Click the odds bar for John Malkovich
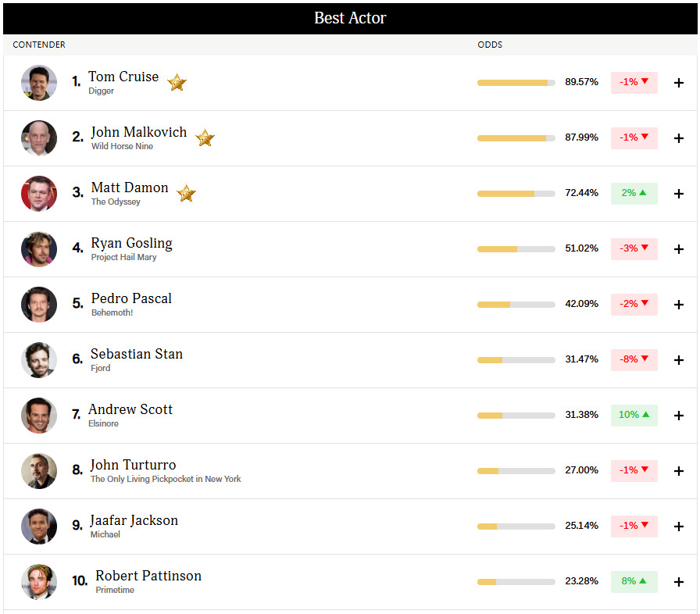Image resolution: width=700 pixels, height=614 pixels. 516,138
